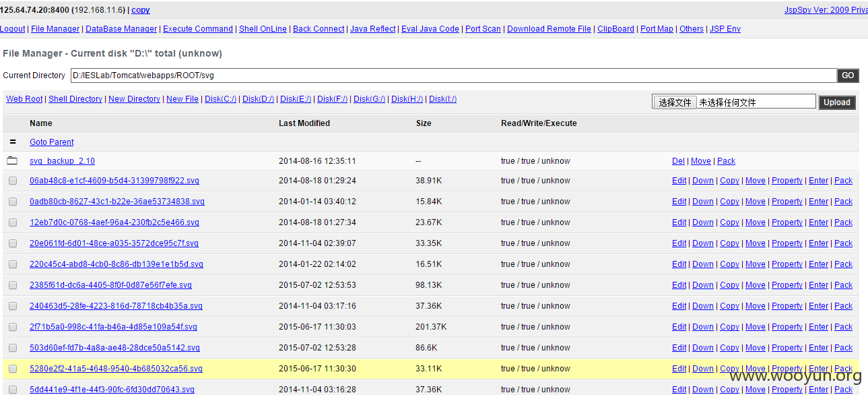Click Pack for 240463d5-28fe-4223 svg file
Image resolution: width=868 pixels, height=395 pixels.
[843, 306]
